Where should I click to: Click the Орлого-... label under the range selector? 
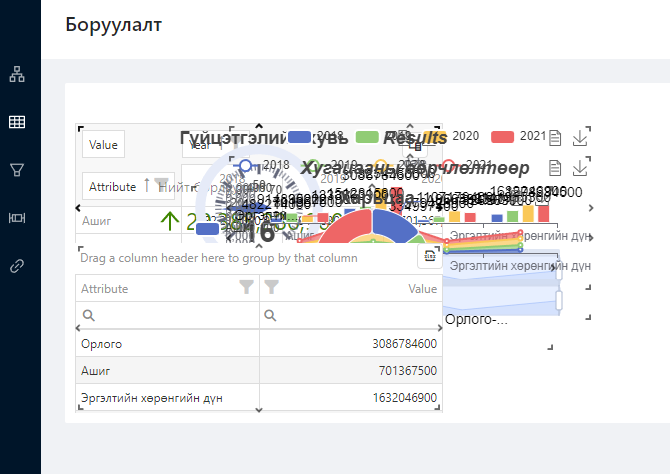pos(476,319)
